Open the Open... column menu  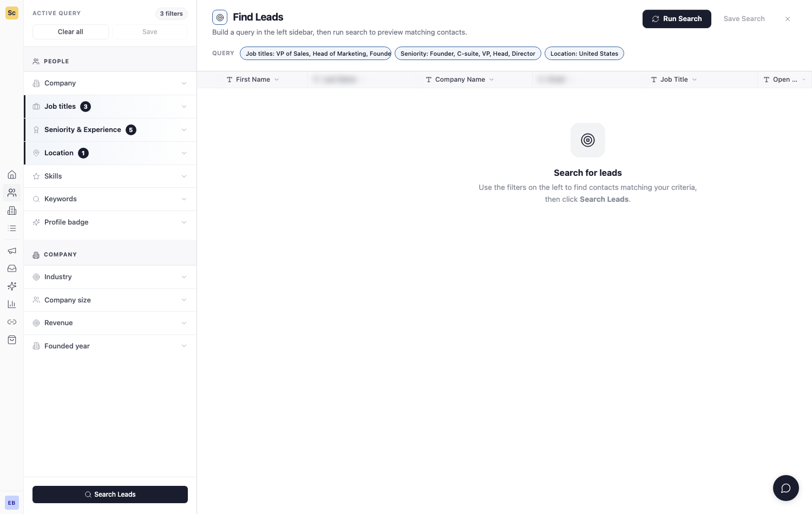click(x=804, y=80)
